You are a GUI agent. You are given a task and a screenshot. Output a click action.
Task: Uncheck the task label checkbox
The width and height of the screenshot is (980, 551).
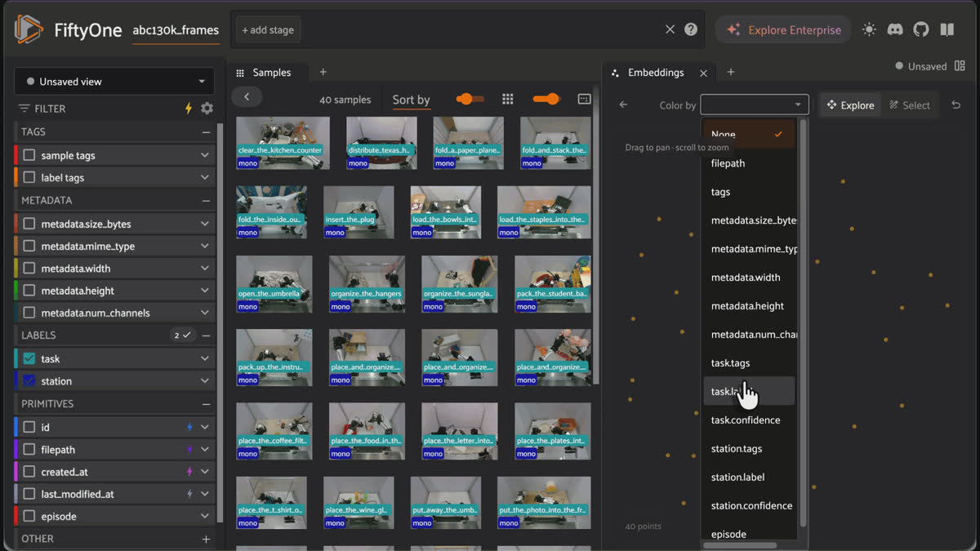pyautogui.click(x=29, y=358)
